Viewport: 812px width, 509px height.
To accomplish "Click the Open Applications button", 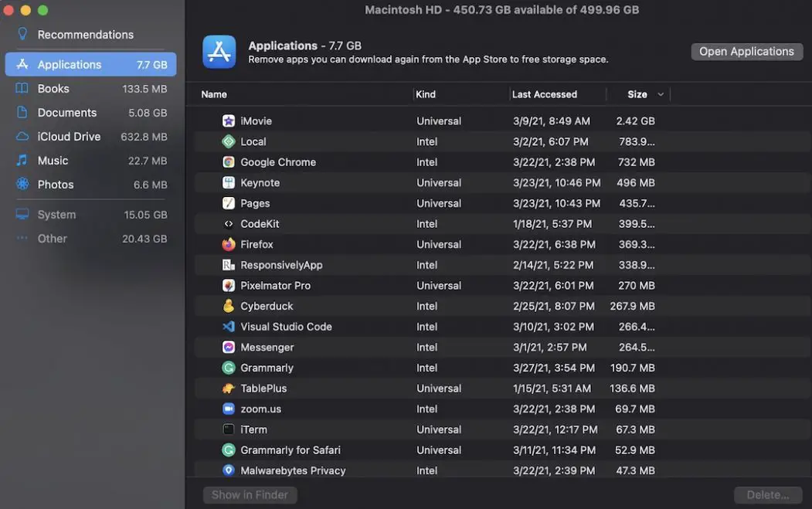I will tap(746, 51).
